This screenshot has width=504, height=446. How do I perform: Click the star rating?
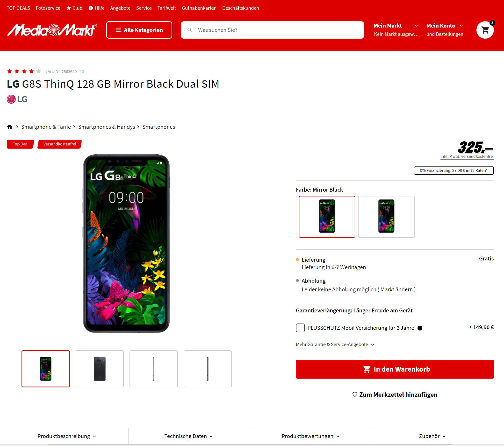(24, 72)
